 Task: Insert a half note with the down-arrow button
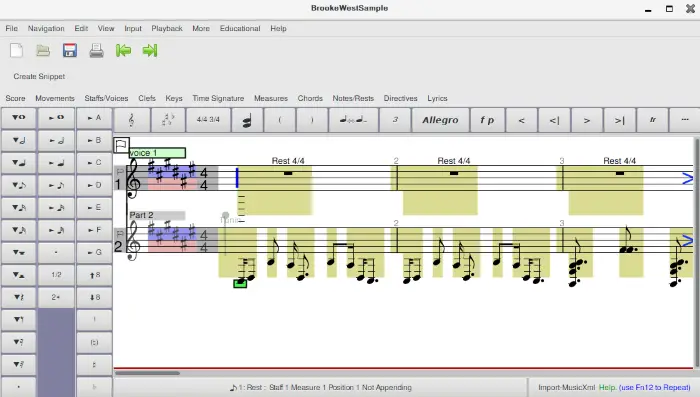click(18, 140)
